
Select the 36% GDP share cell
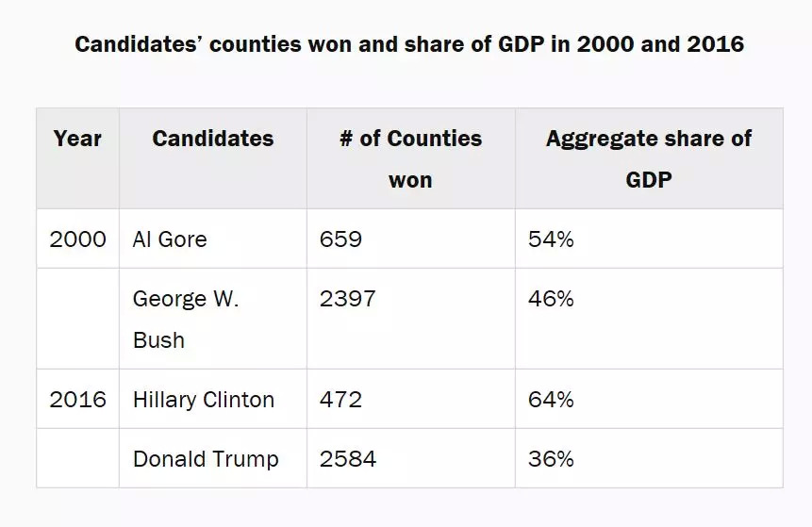pos(551,459)
